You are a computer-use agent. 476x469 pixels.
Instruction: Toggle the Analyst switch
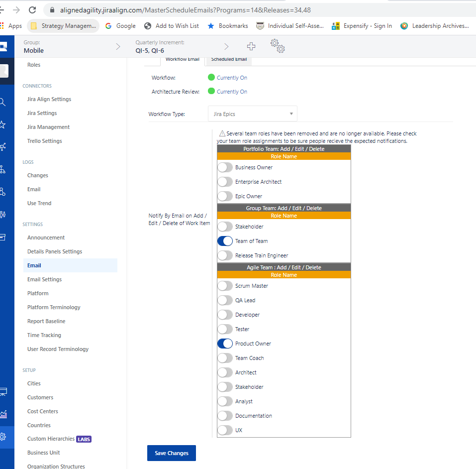click(225, 401)
